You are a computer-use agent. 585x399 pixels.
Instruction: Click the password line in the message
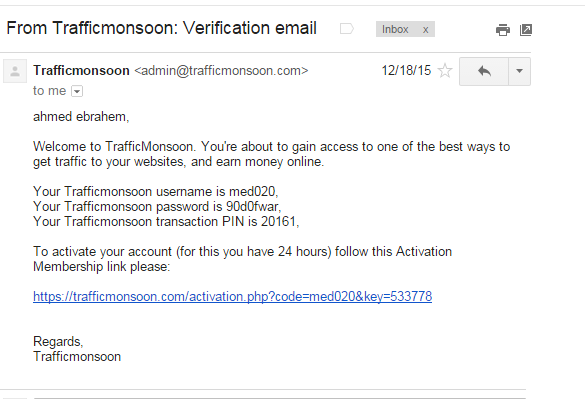coord(157,206)
